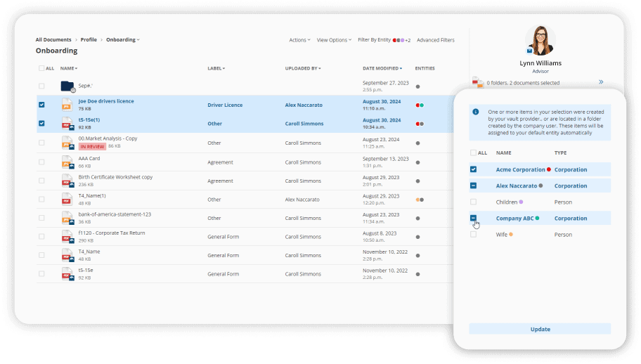This screenshot has height=364, width=641.
Task: Click the Update button
Action: click(x=540, y=329)
